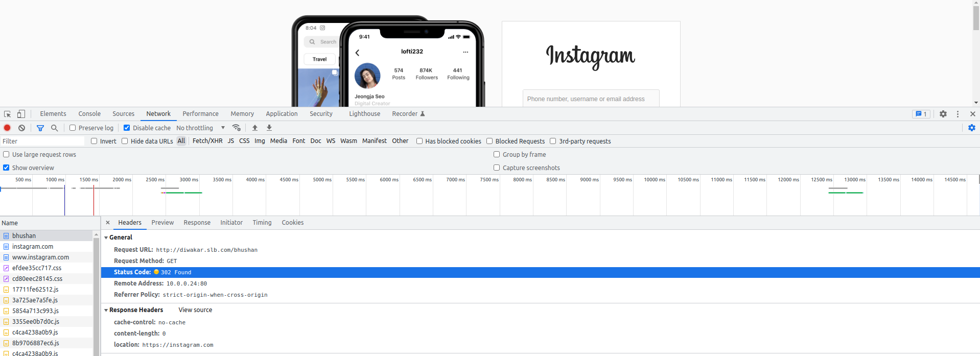Collapse the Response Headers section
Image resolution: width=980 pixels, height=356 pixels.
(106, 310)
